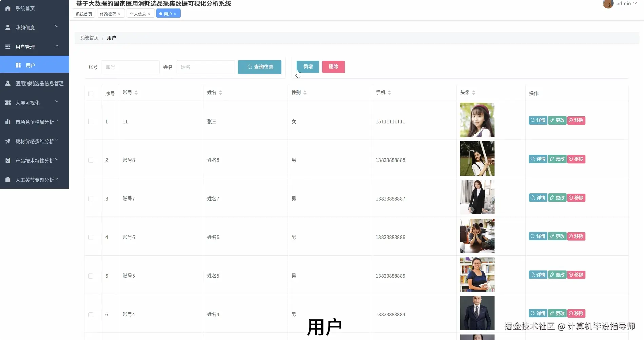Open 医用消耗选品信息管理 in sidebar
Viewport: 644px width, 340px height.
pyautogui.click(x=35, y=83)
